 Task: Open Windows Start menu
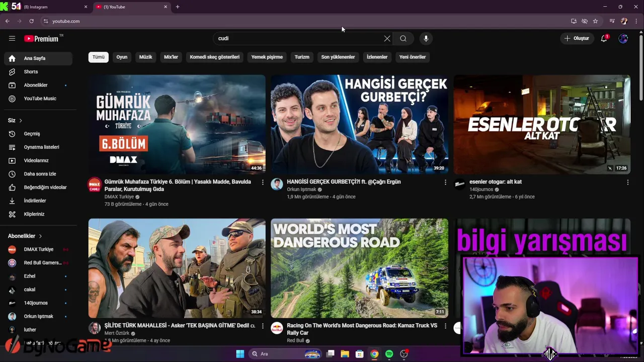click(x=240, y=354)
